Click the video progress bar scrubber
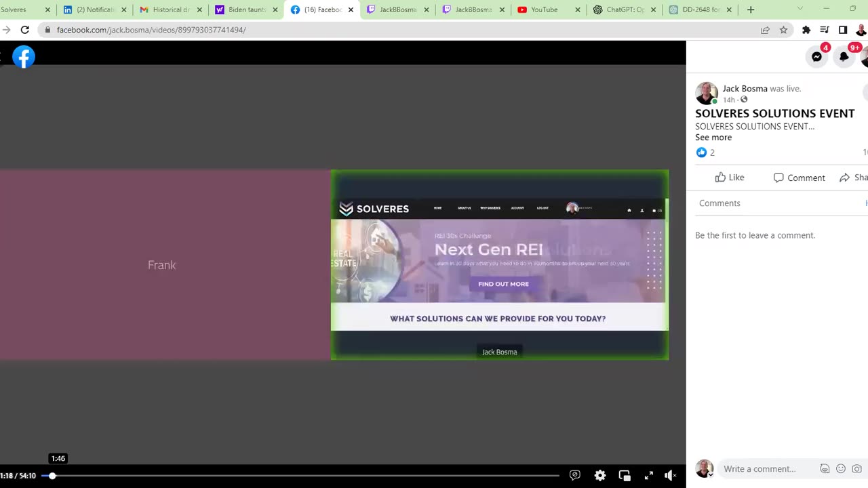 pos(52,476)
